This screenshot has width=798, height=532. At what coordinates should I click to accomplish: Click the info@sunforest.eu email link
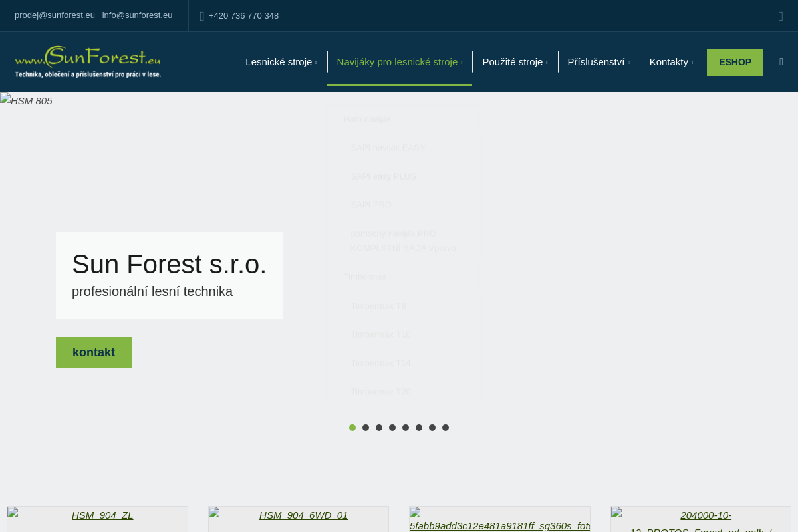[x=137, y=15]
